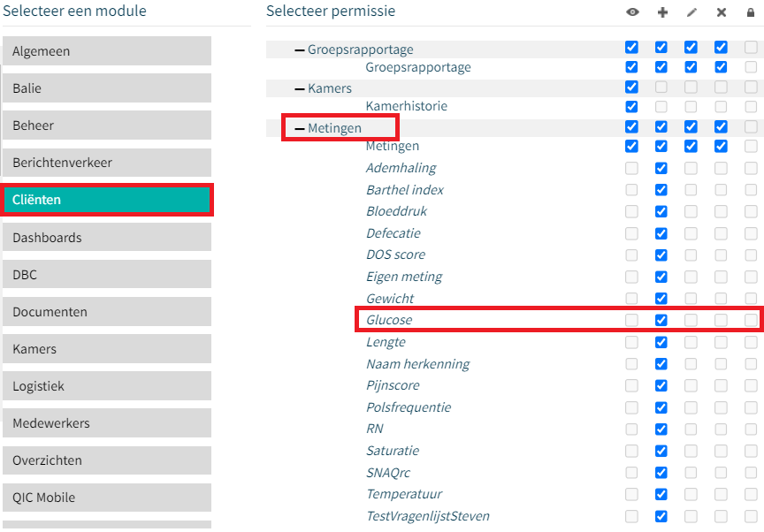Click the X delete-permission column icon

pos(722,12)
